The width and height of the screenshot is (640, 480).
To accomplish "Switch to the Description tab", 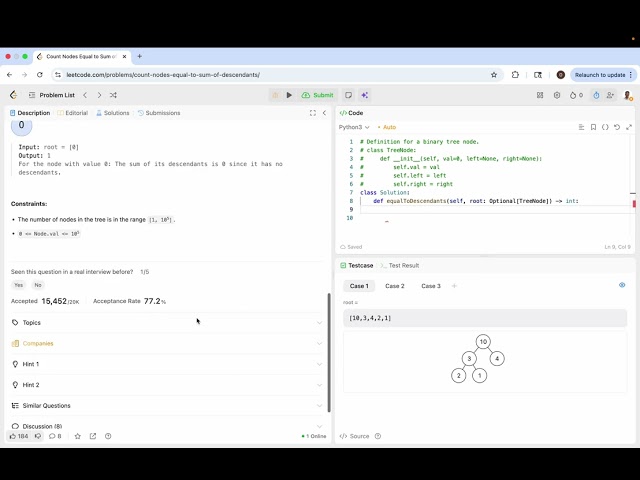I will point(30,113).
